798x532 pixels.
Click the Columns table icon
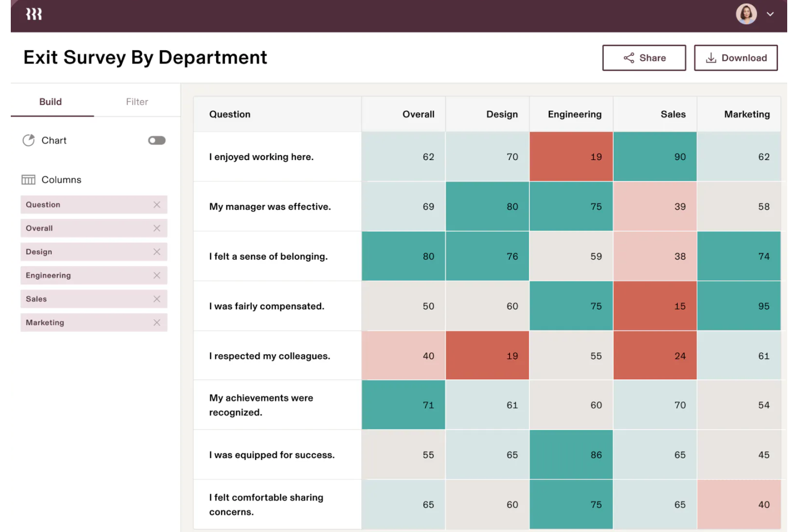pos(29,179)
